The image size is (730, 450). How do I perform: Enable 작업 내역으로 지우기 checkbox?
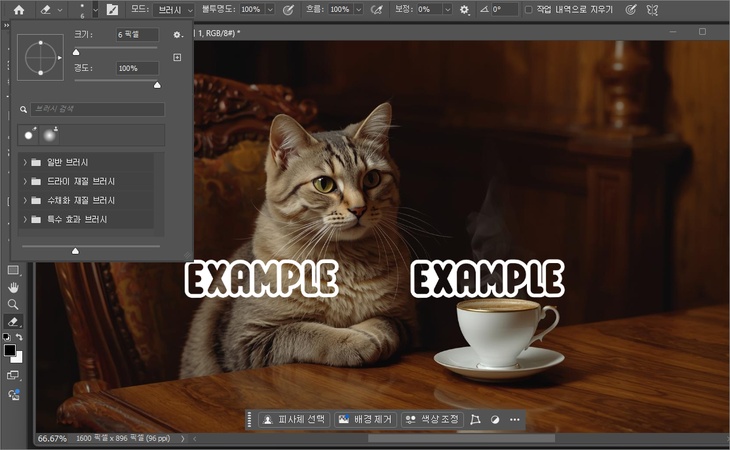(529, 9)
